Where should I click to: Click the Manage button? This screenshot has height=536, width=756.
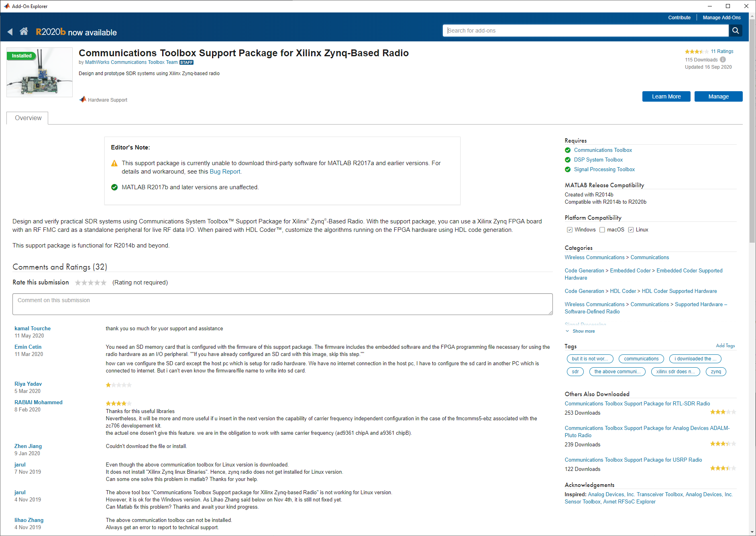[x=718, y=96]
